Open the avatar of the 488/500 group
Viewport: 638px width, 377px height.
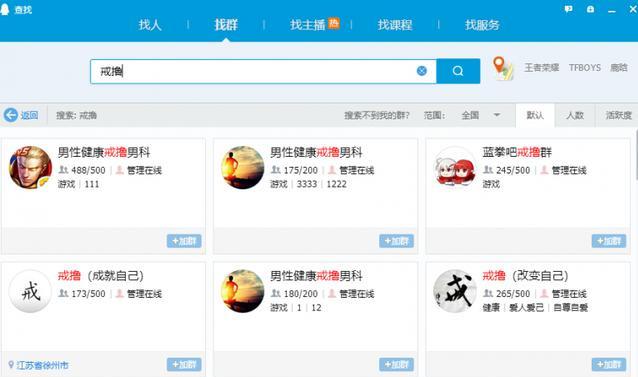point(31,168)
